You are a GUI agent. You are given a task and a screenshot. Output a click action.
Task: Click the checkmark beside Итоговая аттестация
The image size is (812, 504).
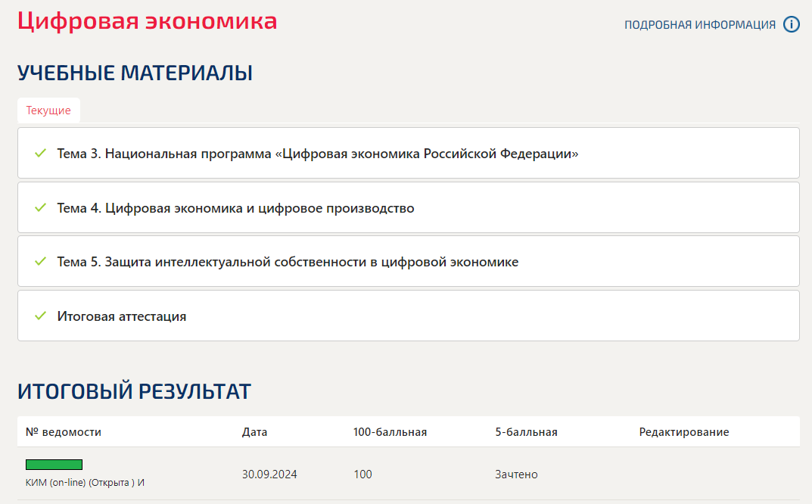click(x=40, y=316)
